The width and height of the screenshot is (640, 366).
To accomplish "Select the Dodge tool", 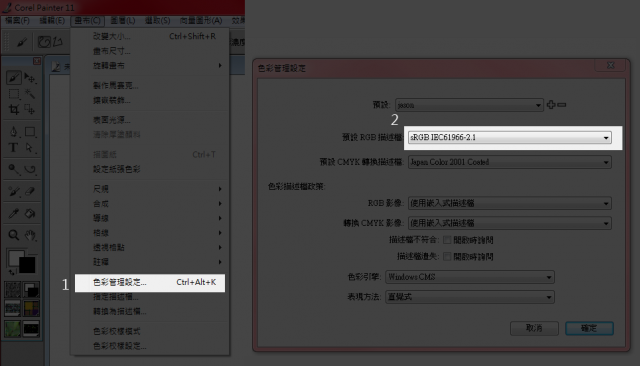I will [13, 169].
